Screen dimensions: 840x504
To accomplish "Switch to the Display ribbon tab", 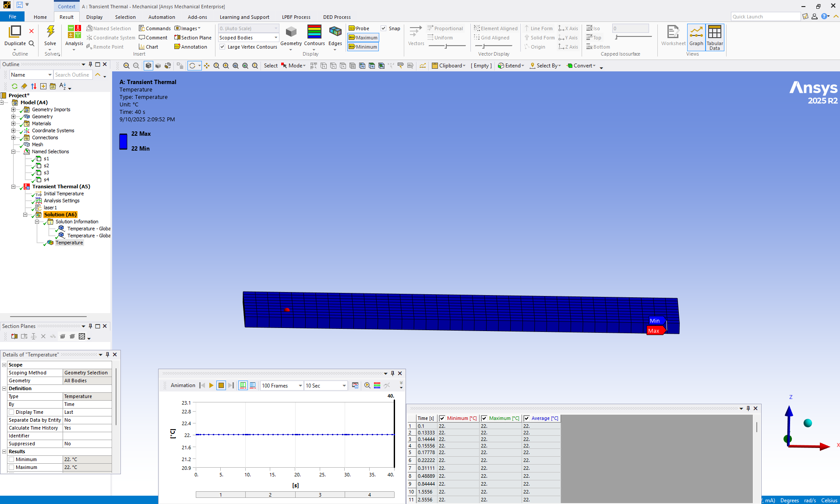I will [x=94, y=17].
